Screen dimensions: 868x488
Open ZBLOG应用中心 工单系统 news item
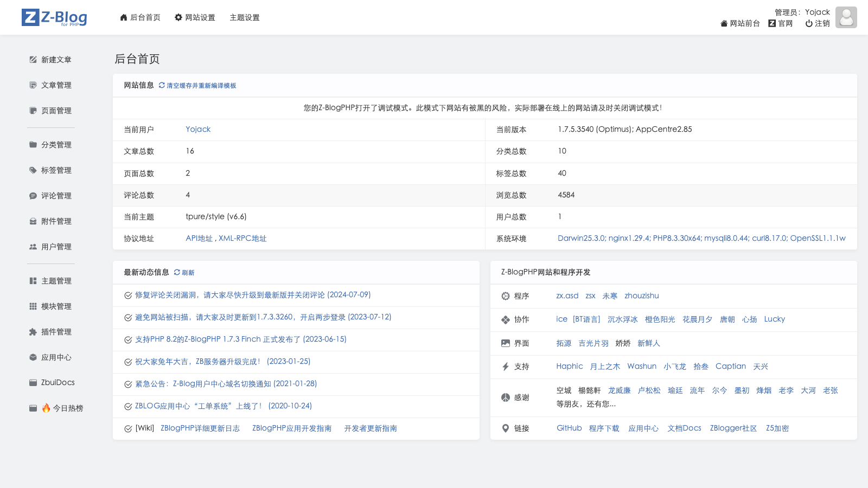click(224, 406)
